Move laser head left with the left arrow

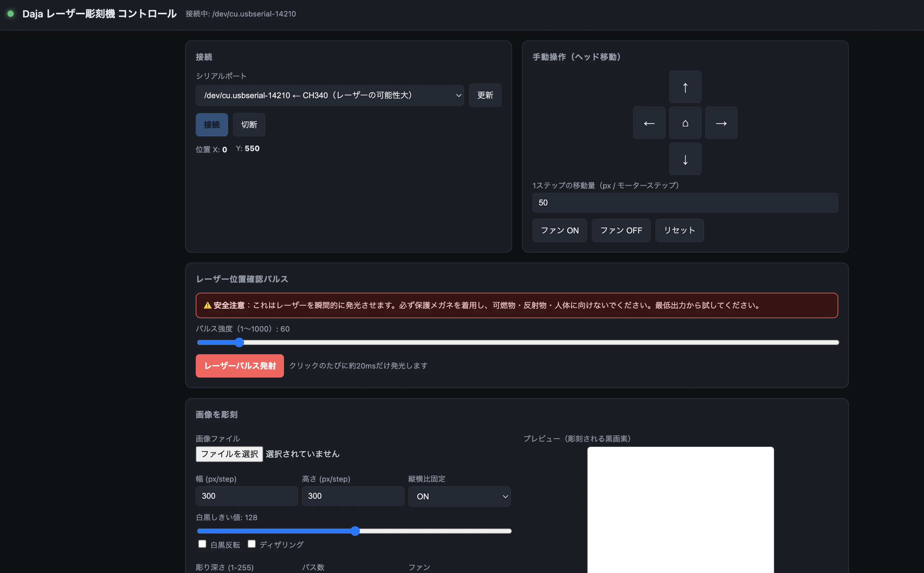coord(649,123)
